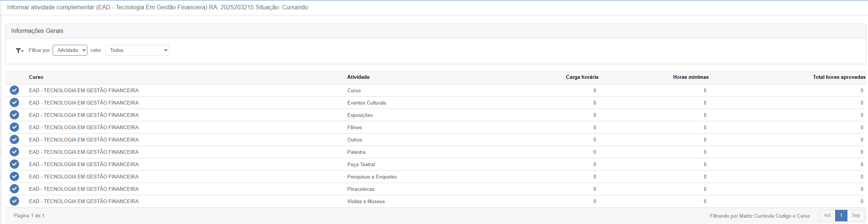This screenshot has width=868, height=224.
Task: Select the check icon beside Peça Teatral
Action: 14,164
